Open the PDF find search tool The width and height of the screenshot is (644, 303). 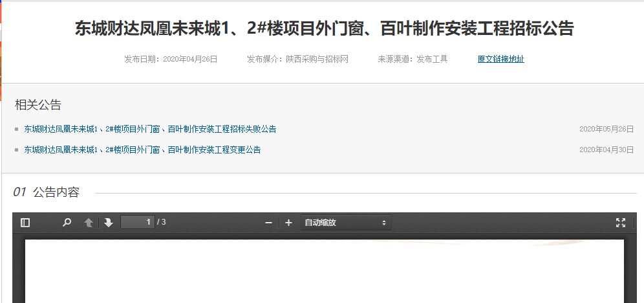tap(67, 223)
